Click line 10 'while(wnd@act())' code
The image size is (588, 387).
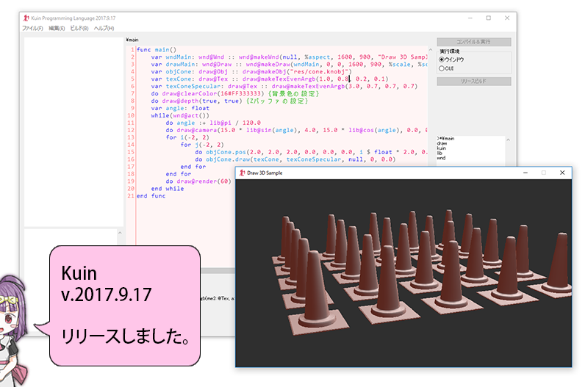coord(180,115)
